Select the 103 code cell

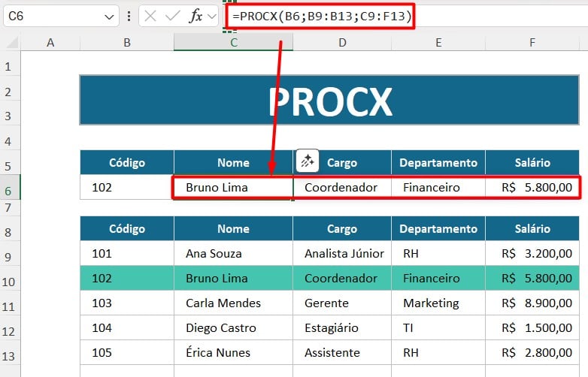pos(127,303)
